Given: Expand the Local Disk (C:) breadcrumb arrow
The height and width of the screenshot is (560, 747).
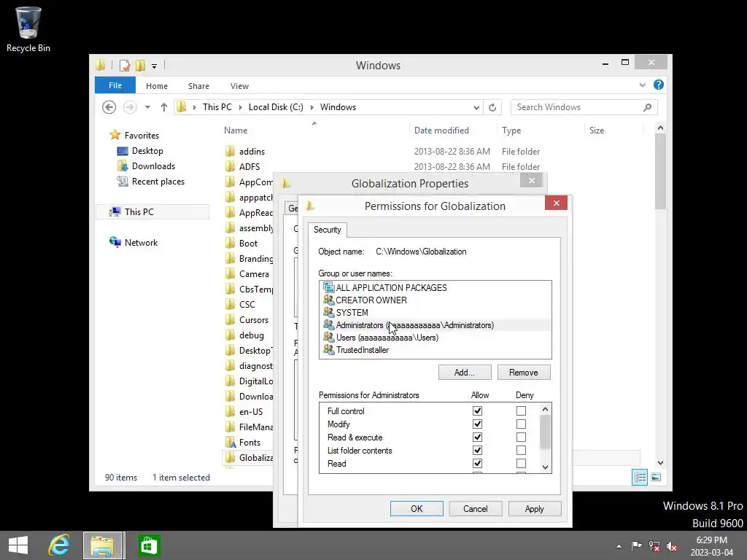Looking at the screenshot, I should (x=312, y=107).
